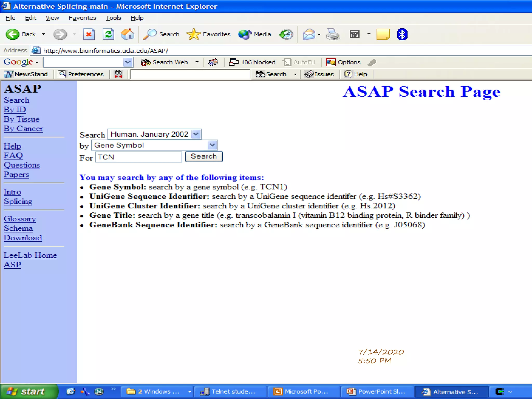Expand the Human, January 2002 dropdown
This screenshot has width=532, height=399.
coord(196,134)
